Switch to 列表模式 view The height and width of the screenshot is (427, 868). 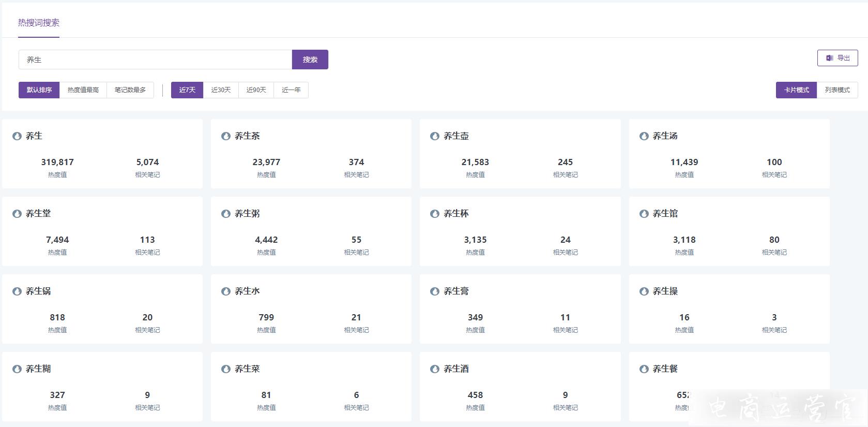coord(837,90)
